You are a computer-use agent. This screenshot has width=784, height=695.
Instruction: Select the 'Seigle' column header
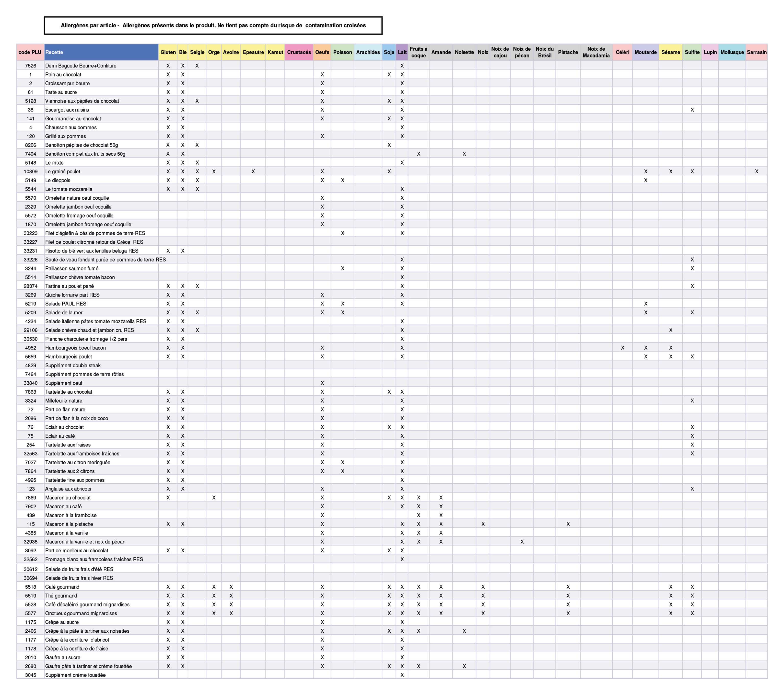[197, 52]
